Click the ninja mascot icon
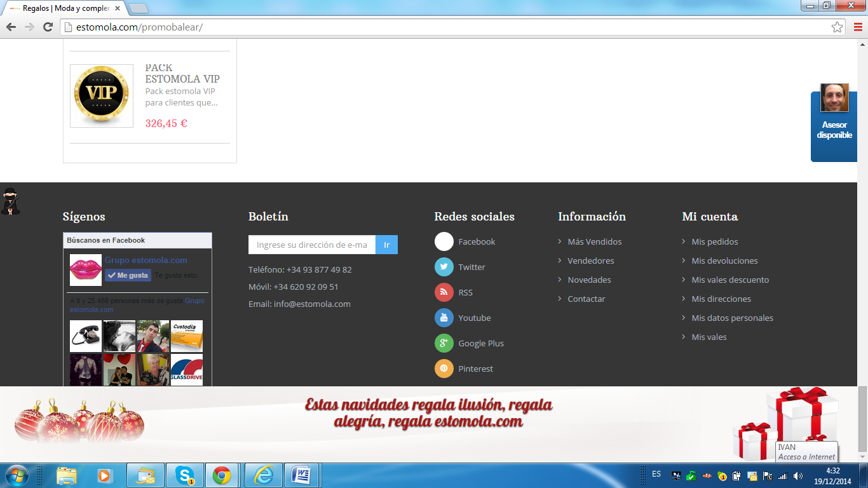 (10, 201)
